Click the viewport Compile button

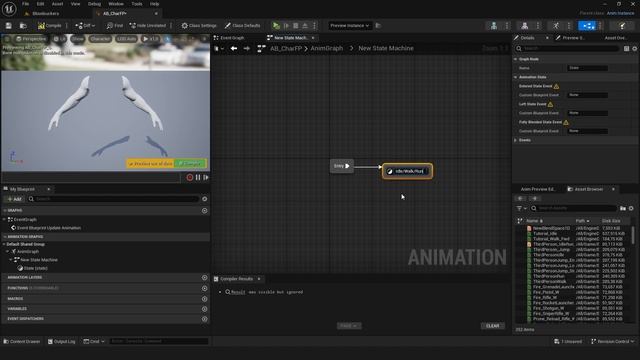[190, 164]
